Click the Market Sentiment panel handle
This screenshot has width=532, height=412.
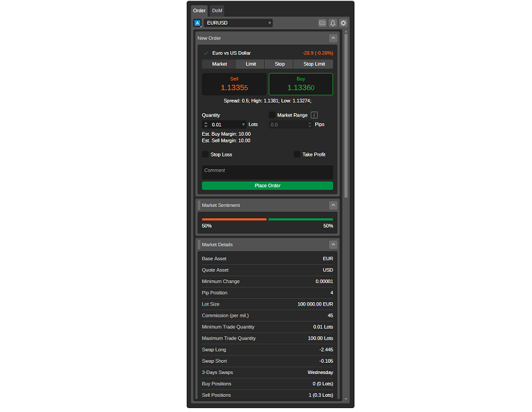(199, 205)
